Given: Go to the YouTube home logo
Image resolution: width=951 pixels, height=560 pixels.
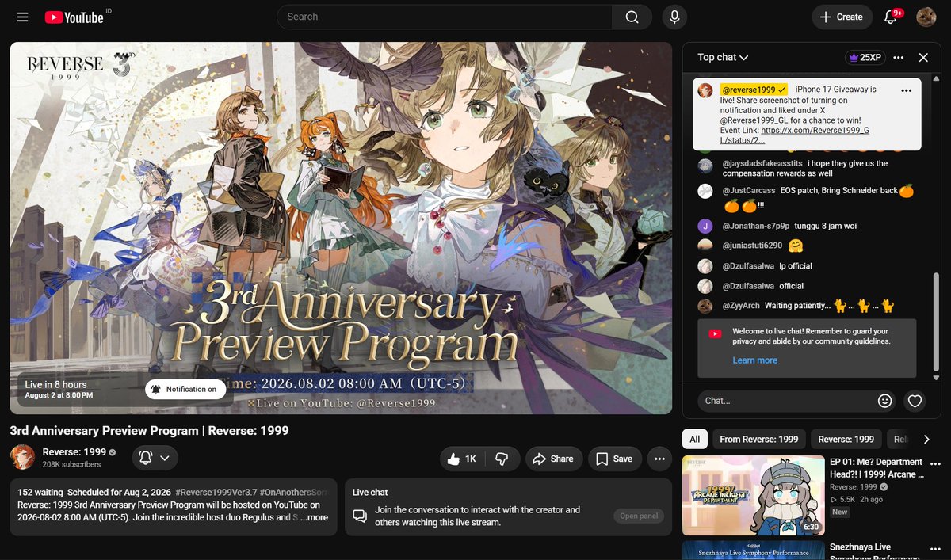Looking at the screenshot, I should click(x=74, y=17).
